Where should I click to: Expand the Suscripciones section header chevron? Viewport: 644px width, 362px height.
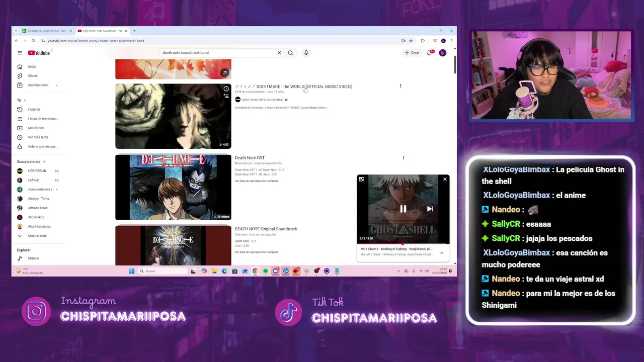(44, 162)
